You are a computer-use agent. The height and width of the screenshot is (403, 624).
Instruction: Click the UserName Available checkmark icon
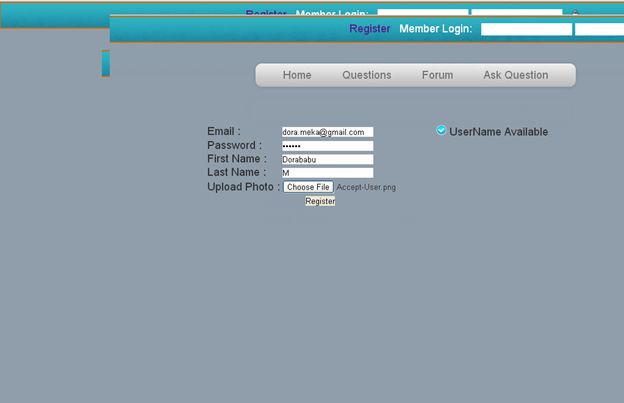pyautogui.click(x=441, y=130)
